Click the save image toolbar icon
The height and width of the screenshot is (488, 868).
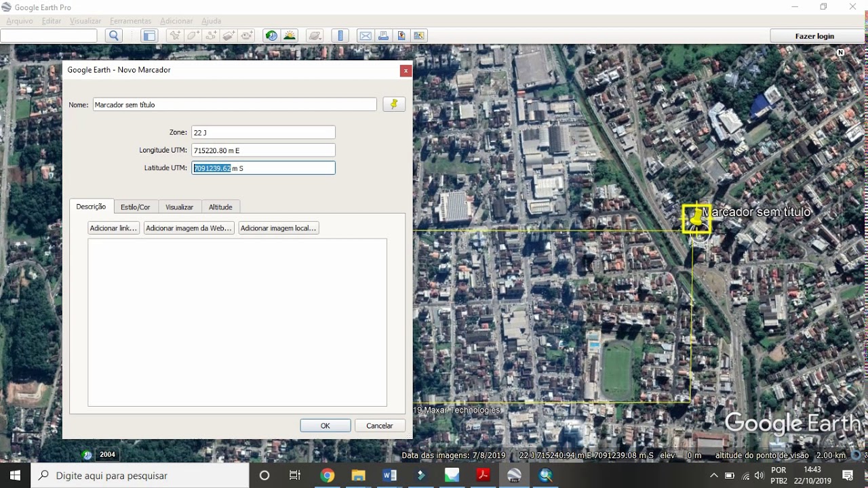point(401,36)
